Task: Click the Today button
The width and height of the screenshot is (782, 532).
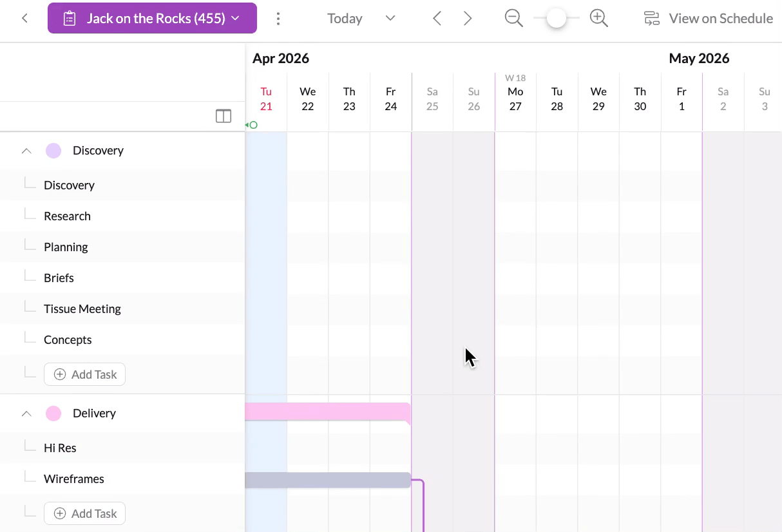Action: 345,19
